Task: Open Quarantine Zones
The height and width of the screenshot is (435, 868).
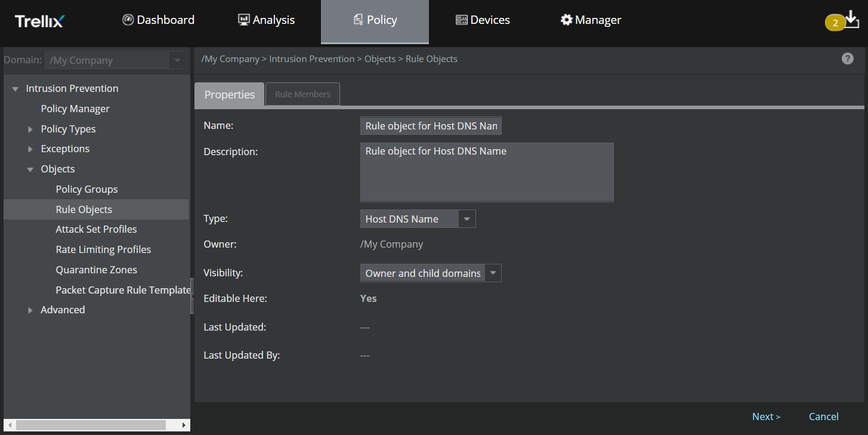Action: 96,270
